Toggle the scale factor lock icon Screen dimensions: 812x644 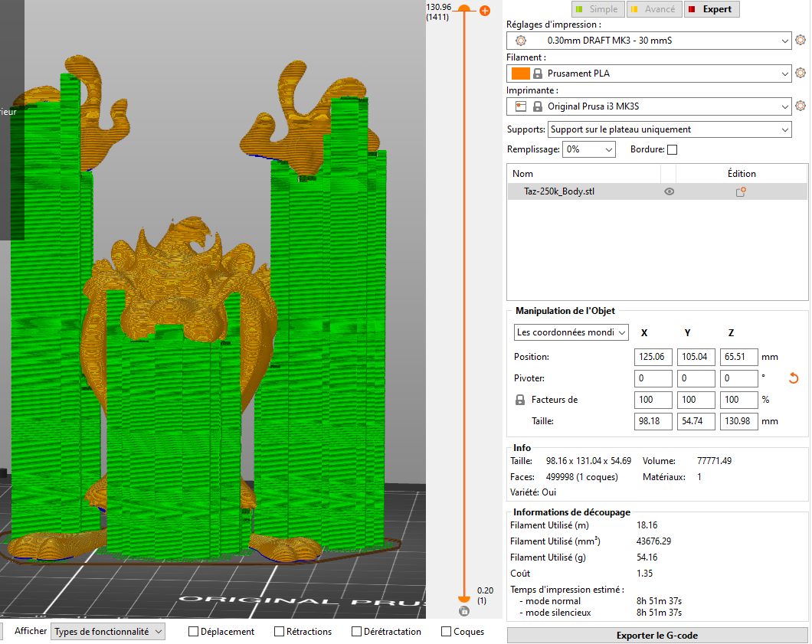(520, 400)
